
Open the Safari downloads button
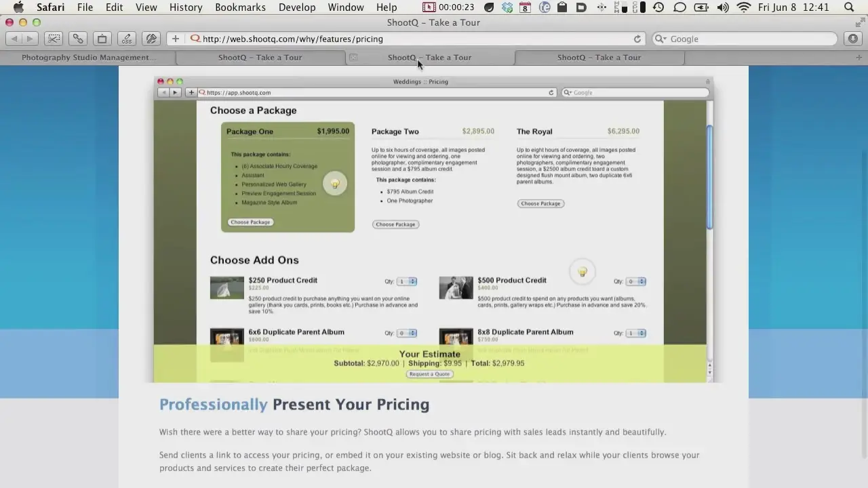point(853,39)
